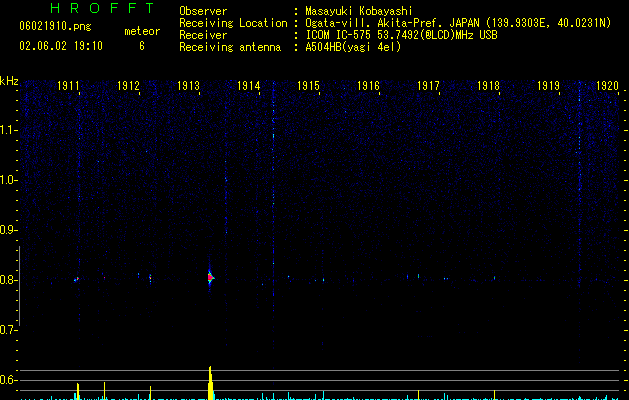Click the 1915 time axis marker

[308, 86]
